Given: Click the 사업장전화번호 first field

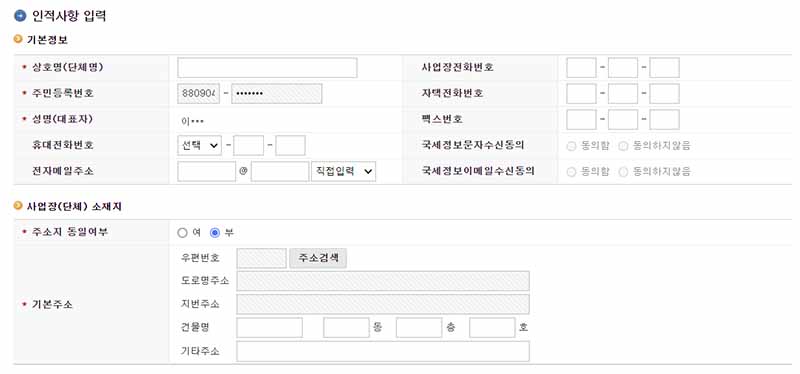Looking at the screenshot, I should tap(581, 68).
